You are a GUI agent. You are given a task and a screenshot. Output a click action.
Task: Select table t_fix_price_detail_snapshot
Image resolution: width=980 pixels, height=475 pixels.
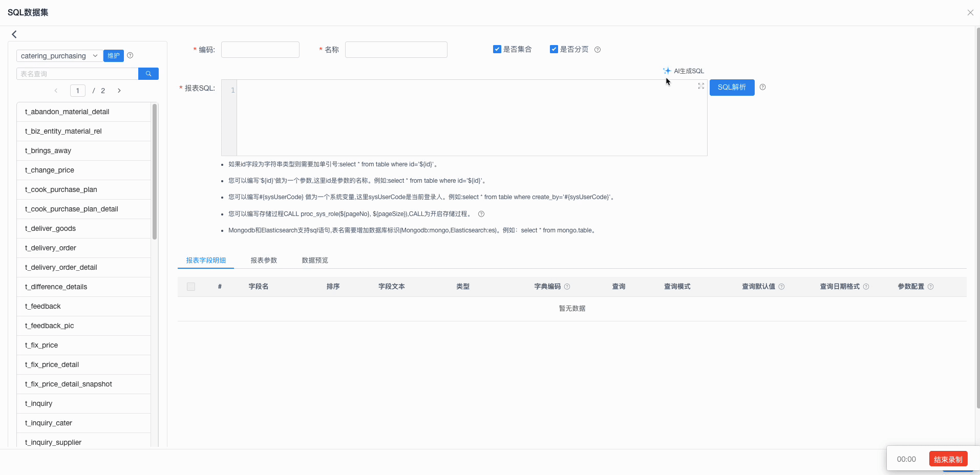[x=83, y=384]
